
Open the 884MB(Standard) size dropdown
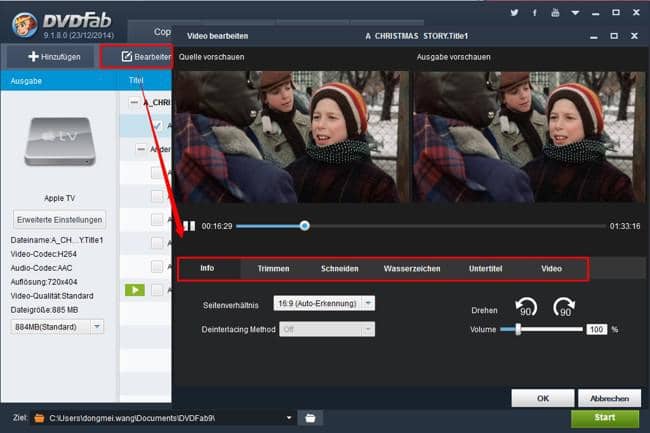57,327
